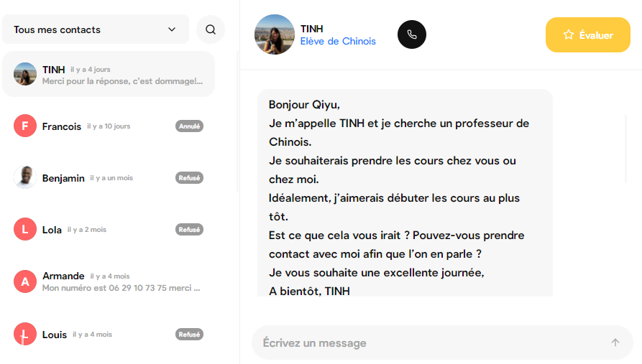Click Lola's red L avatar
The height and width of the screenshot is (364, 642).
[25, 229]
